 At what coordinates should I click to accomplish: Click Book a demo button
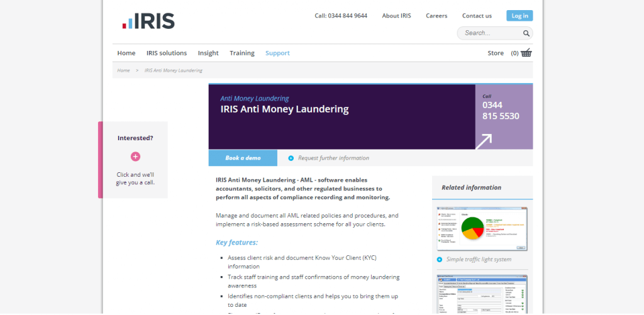tap(243, 158)
